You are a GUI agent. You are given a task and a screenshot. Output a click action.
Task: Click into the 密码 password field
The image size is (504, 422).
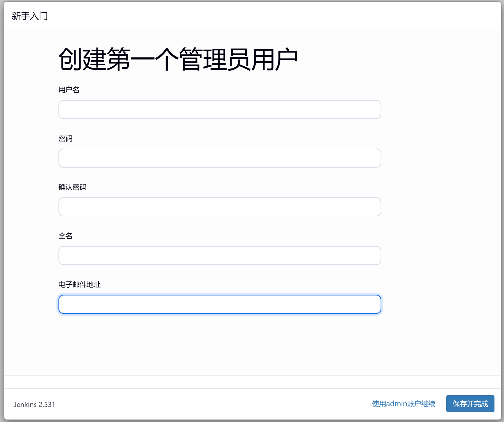[220, 158]
